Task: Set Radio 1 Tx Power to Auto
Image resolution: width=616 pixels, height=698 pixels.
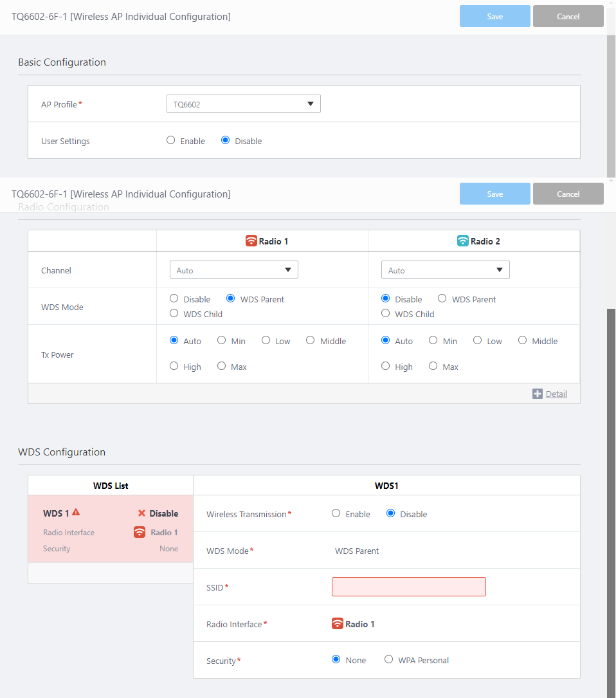Action: coord(174,340)
